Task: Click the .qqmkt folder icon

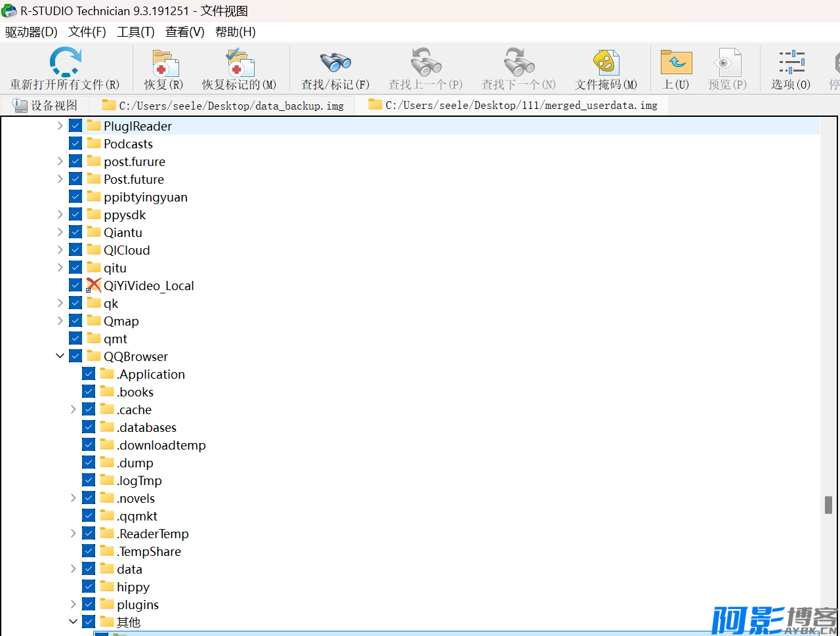Action: tap(107, 515)
